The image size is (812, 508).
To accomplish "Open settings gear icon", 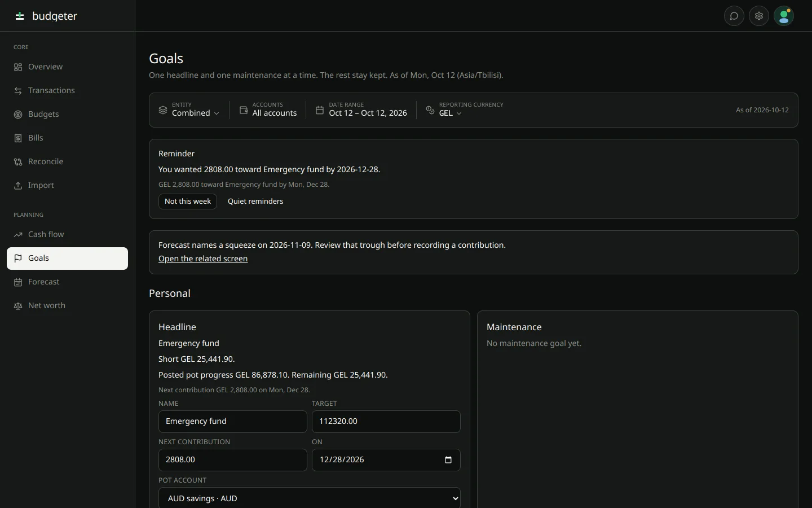I will (759, 16).
